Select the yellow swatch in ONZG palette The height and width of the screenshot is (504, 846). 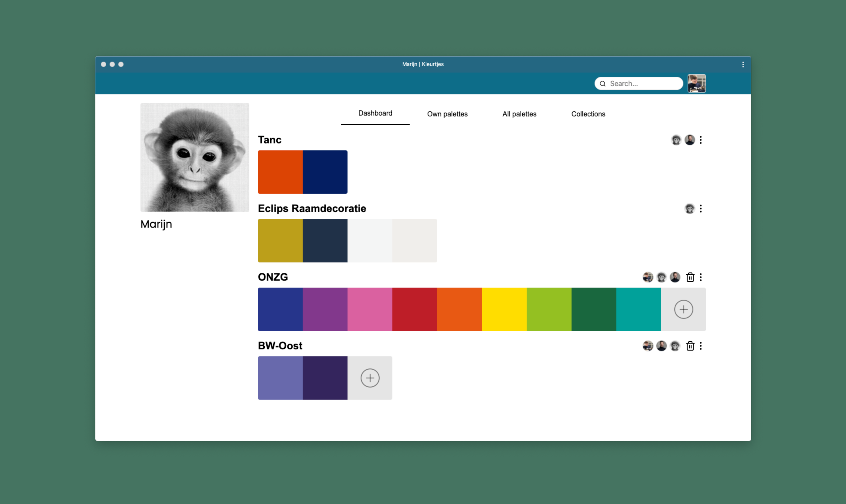click(504, 309)
